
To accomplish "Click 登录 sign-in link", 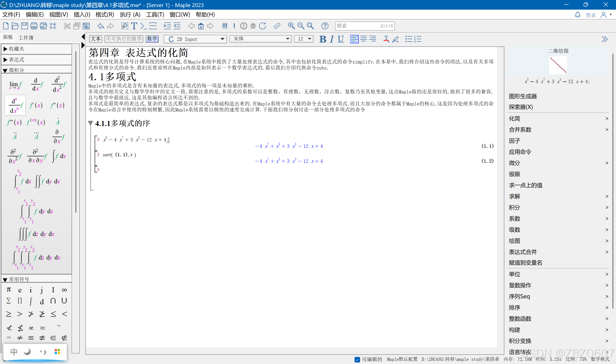I will [591, 15].
